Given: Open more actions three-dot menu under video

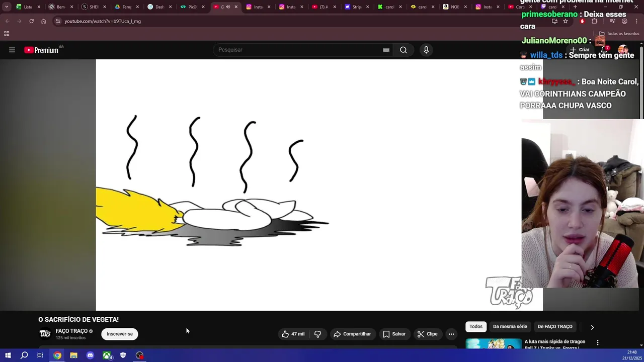Looking at the screenshot, I should coord(451,334).
